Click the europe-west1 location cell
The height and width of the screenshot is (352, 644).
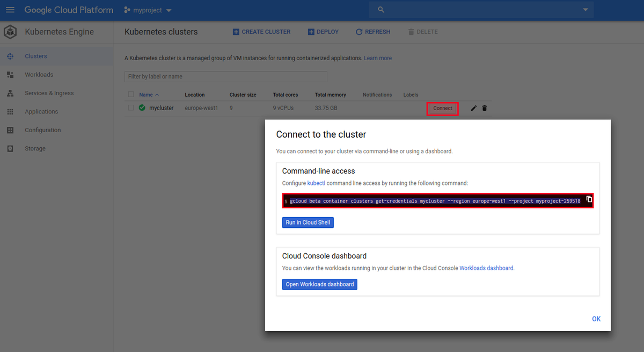(x=201, y=108)
